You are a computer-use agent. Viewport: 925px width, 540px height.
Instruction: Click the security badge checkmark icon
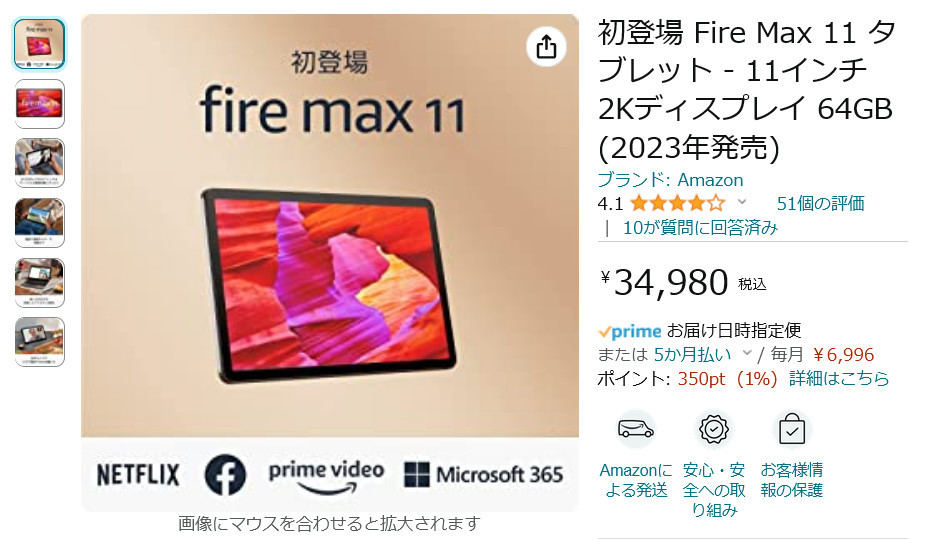click(x=714, y=429)
